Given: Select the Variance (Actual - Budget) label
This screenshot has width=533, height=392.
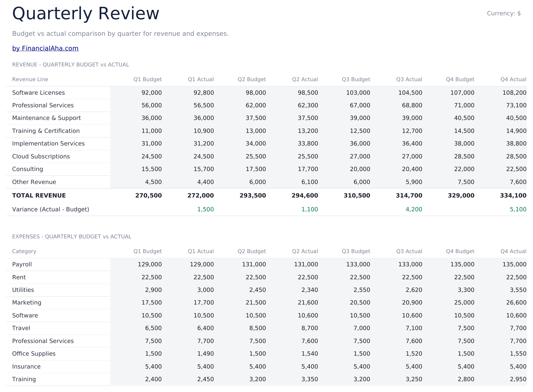Looking at the screenshot, I should click(51, 209).
